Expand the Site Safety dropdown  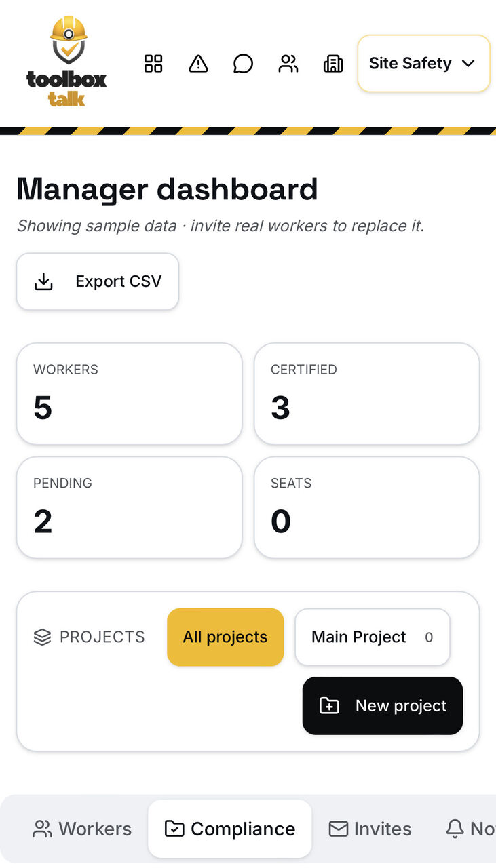coord(424,63)
